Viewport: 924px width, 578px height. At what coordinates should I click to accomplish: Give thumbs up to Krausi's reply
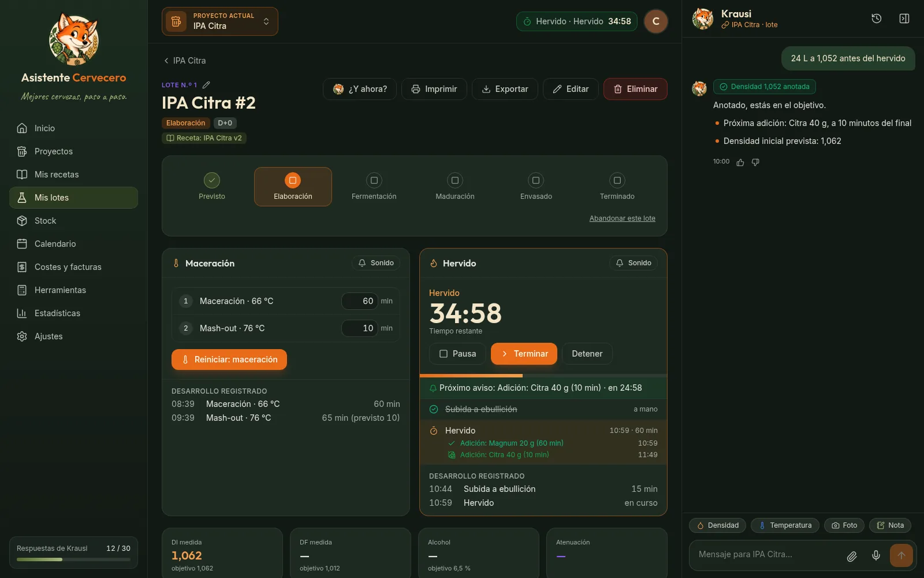click(740, 162)
